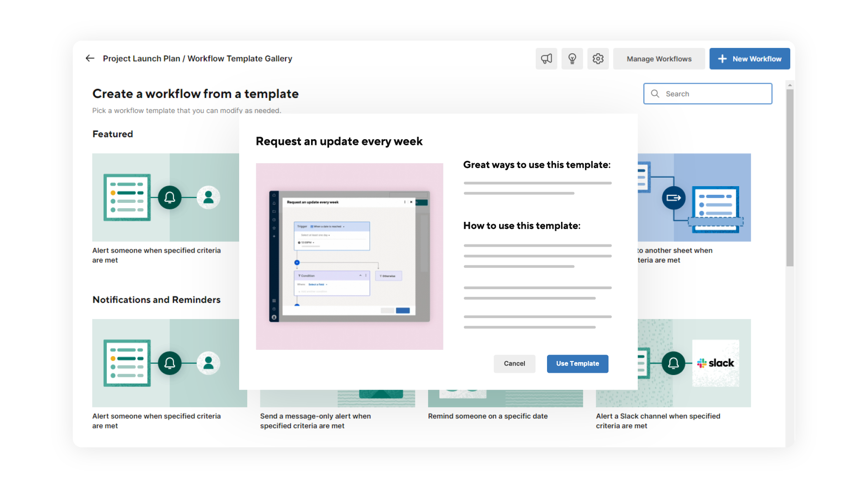The image size is (868, 488).
Task: Click plus icon on New Workflow
Action: (722, 59)
